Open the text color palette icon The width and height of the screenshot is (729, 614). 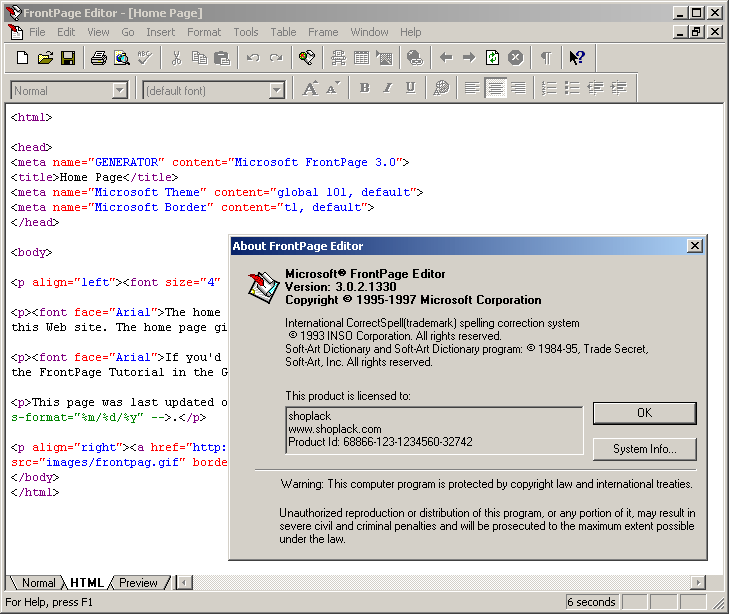[441, 88]
